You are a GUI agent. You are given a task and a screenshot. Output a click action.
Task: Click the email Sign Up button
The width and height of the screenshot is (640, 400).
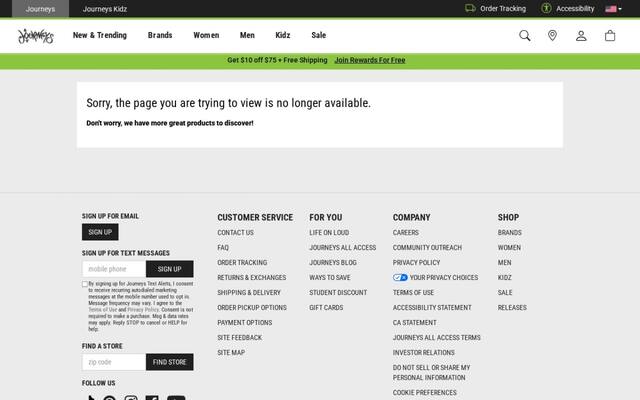(x=100, y=232)
